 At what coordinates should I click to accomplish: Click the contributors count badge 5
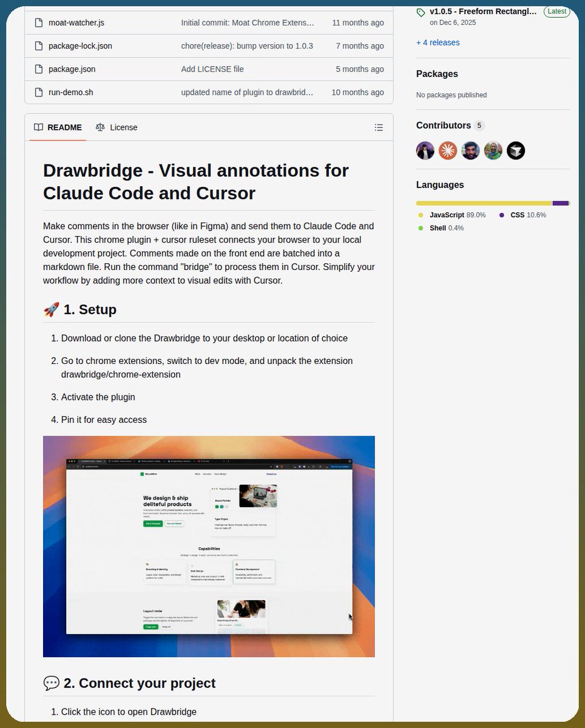coord(479,126)
